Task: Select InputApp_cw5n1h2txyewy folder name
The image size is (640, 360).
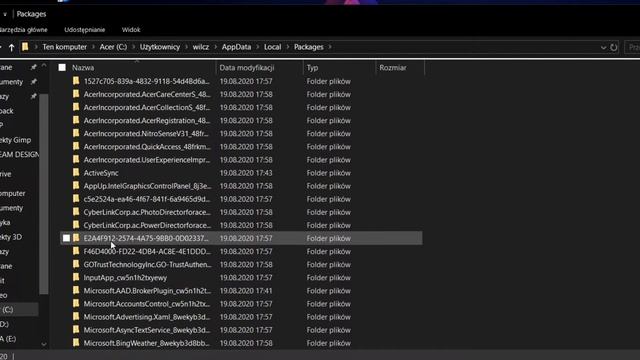Action: tap(125, 278)
